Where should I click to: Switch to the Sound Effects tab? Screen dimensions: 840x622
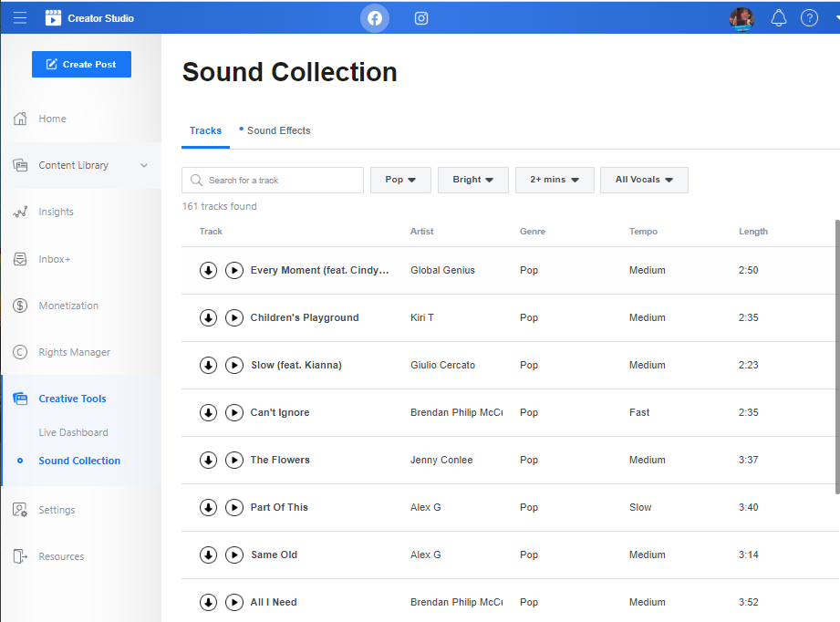point(278,130)
